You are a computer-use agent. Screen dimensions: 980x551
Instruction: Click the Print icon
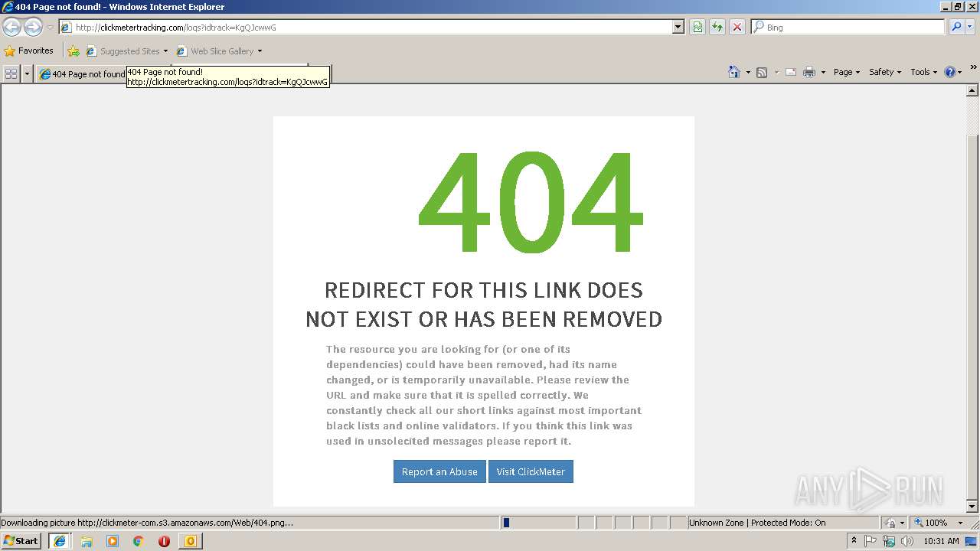click(x=809, y=72)
